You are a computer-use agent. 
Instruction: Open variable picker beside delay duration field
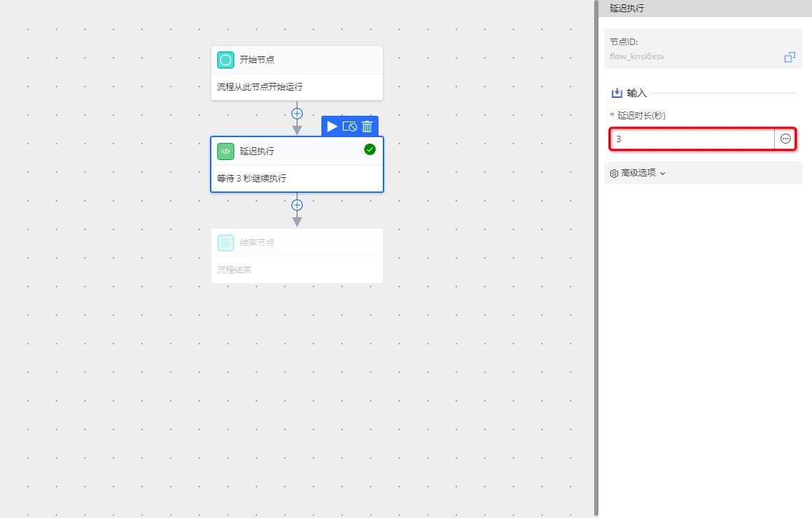[x=785, y=139]
